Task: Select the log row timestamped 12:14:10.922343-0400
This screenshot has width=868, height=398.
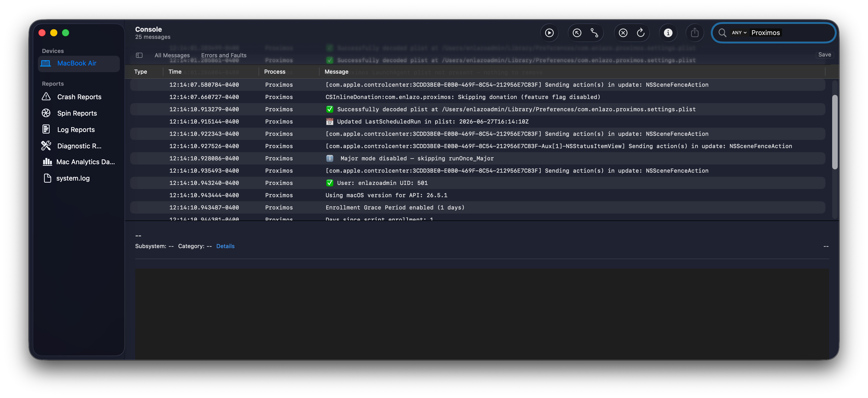Action: point(478,134)
